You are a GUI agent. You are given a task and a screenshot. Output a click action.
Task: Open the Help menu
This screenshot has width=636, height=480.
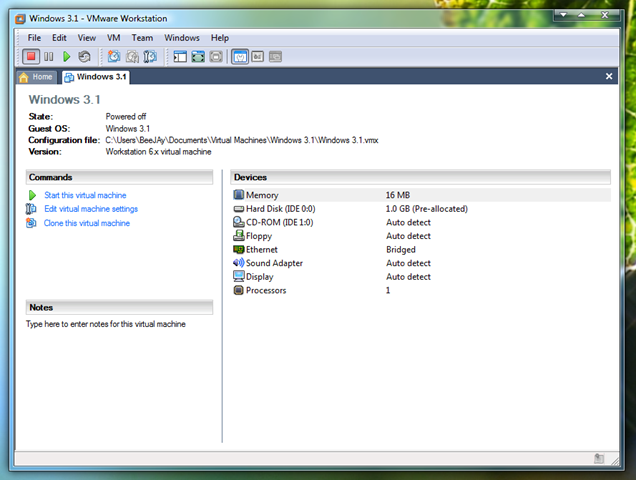point(220,38)
